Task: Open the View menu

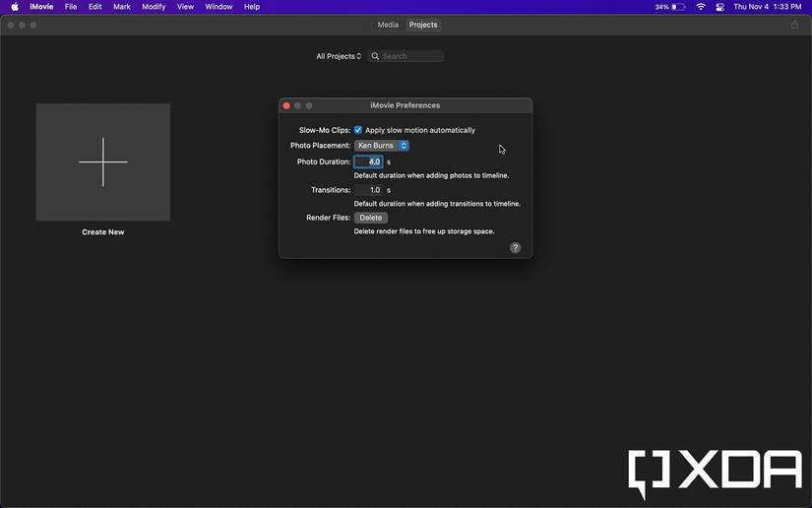Action: tap(185, 7)
